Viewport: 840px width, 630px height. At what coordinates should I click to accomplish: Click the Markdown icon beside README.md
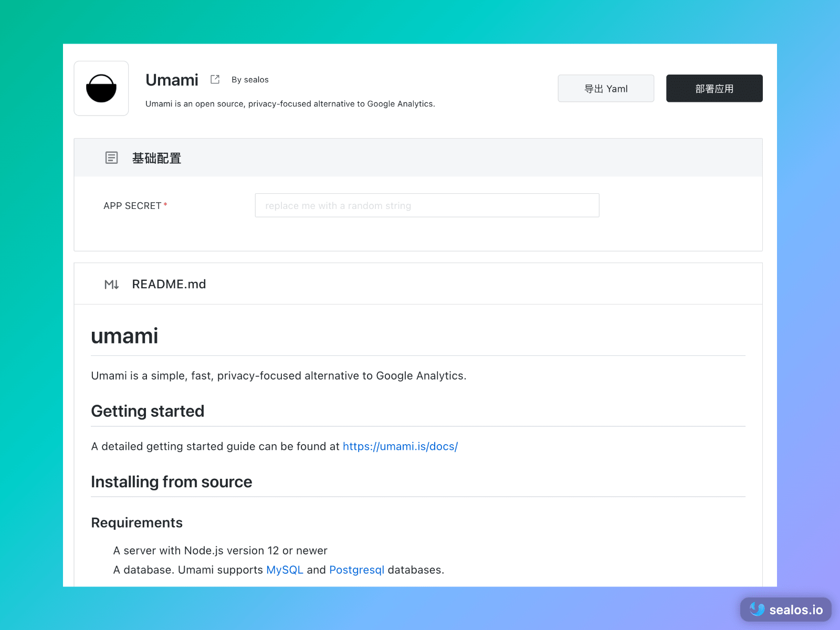(x=111, y=284)
